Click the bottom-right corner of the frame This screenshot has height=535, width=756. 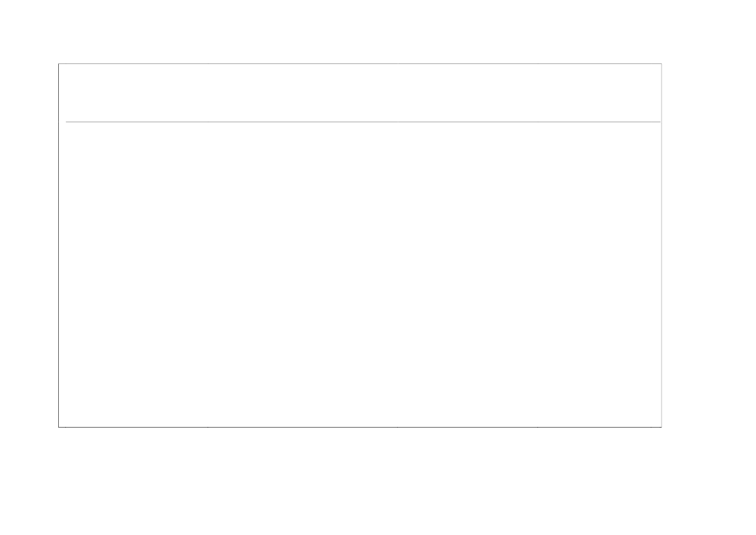tap(662, 427)
